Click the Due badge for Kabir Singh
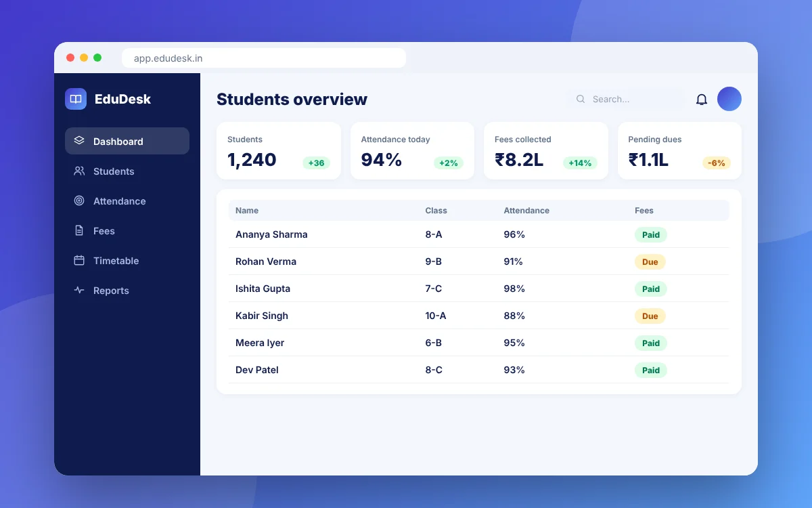812x508 pixels. [x=650, y=316]
